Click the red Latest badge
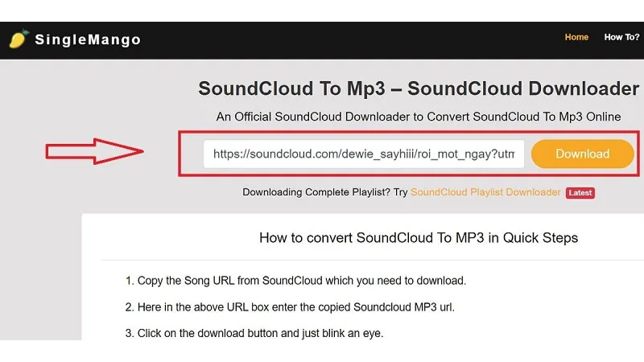The width and height of the screenshot is (644, 362). 580,192
